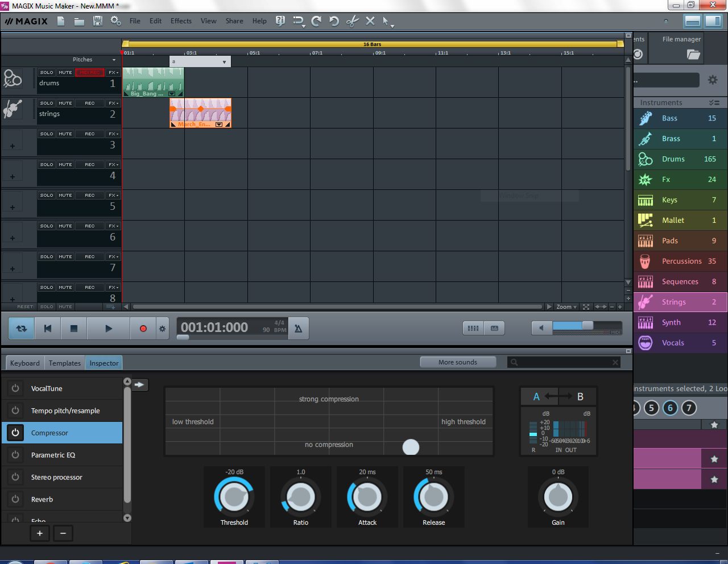728x564 pixels.
Task: Click the context help question mark icon
Action: click(x=280, y=21)
